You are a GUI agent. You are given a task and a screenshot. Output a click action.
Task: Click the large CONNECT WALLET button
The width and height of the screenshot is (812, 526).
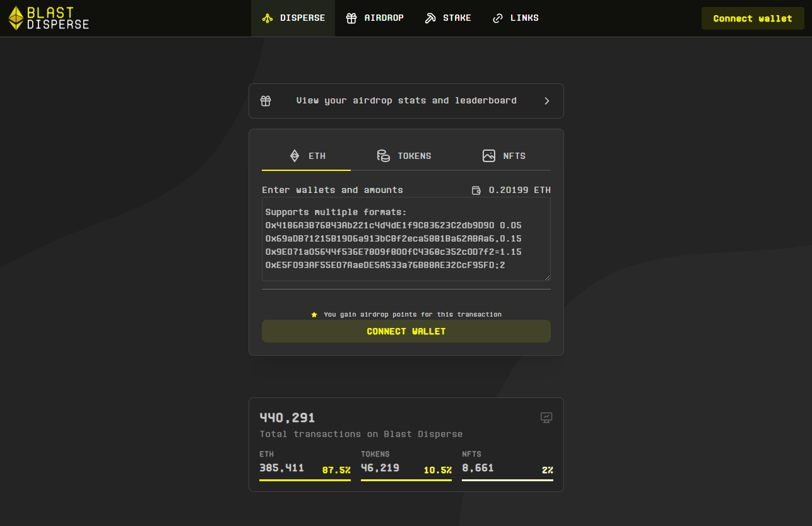click(406, 331)
